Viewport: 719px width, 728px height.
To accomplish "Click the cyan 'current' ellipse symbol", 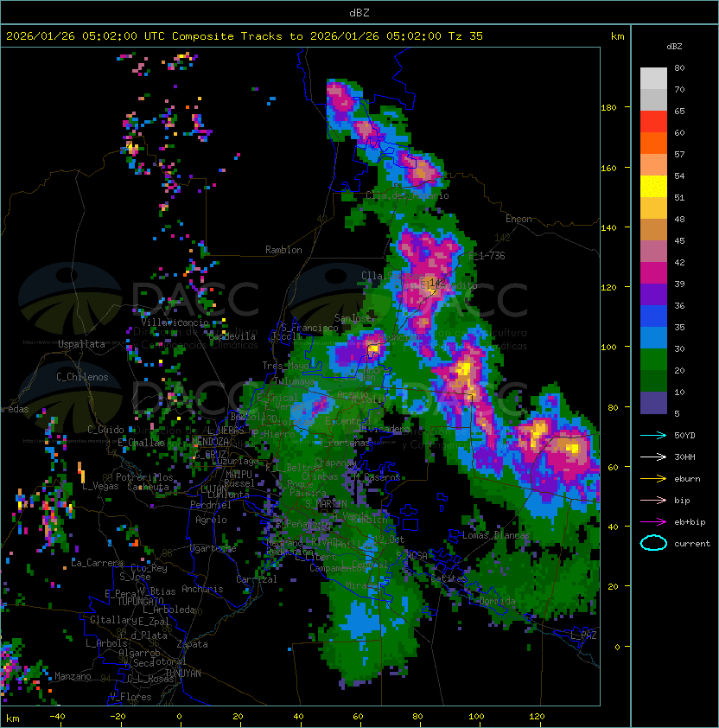I will pos(653,543).
